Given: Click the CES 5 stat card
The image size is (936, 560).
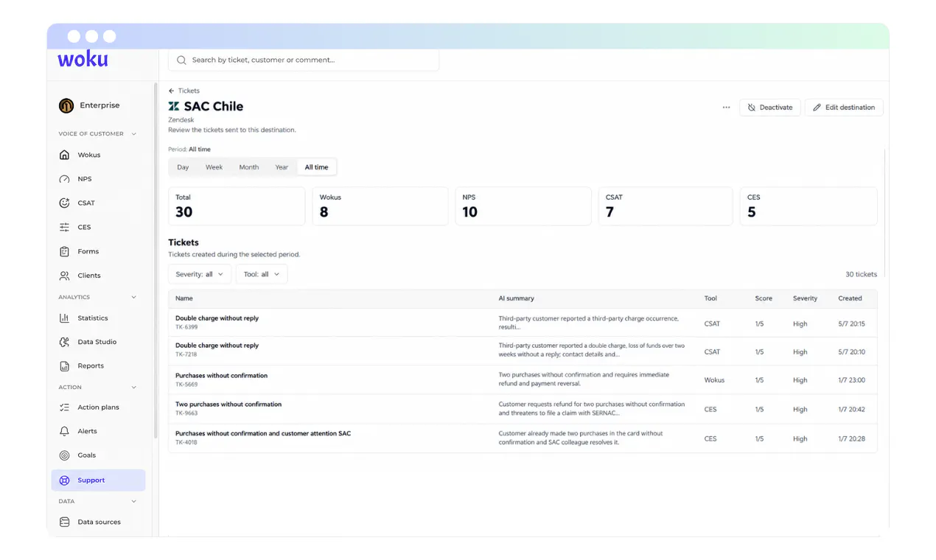Looking at the screenshot, I should click(808, 206).
